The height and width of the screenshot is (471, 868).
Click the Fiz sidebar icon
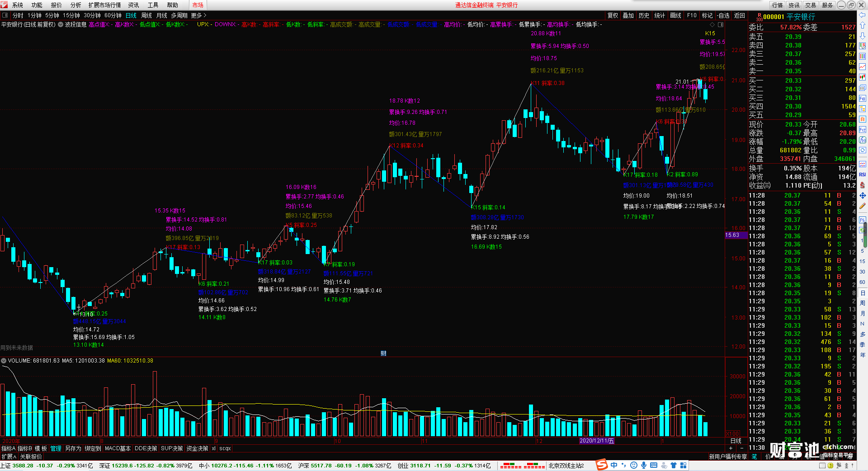point(863,130)
